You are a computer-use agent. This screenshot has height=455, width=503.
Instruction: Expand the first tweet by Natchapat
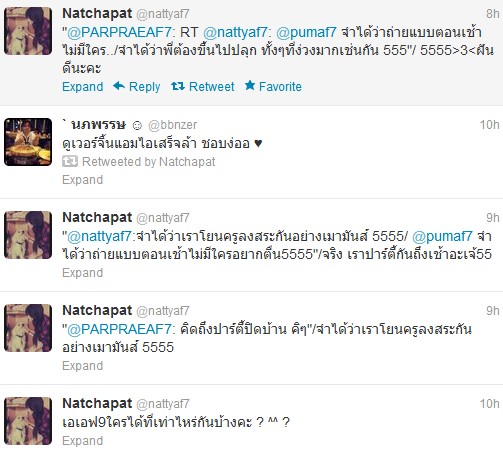point(82,87)
